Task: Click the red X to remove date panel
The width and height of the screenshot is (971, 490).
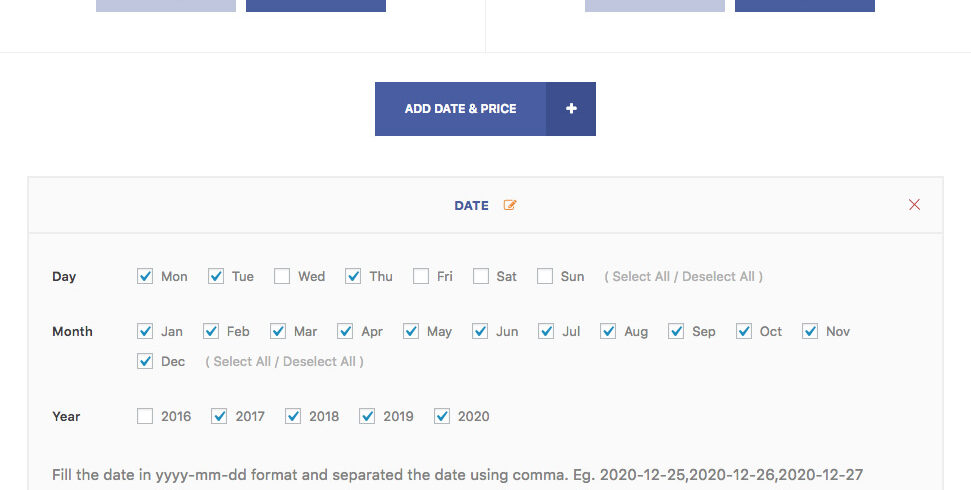Action: [x=914, y=205]
